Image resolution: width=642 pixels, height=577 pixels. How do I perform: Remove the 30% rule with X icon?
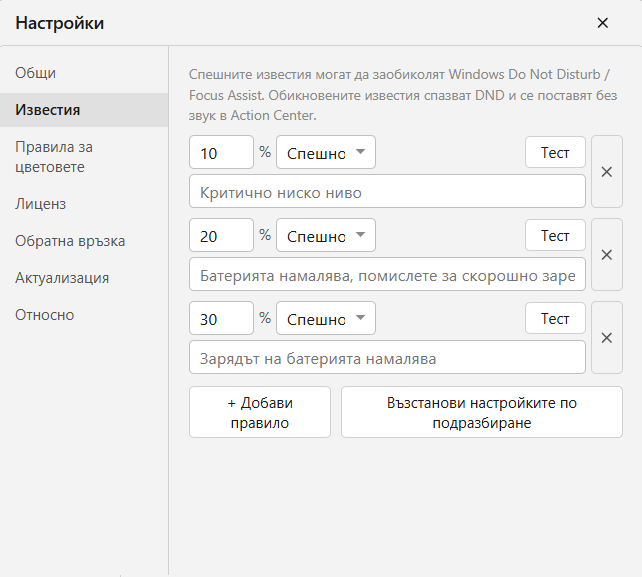point(607,338)
